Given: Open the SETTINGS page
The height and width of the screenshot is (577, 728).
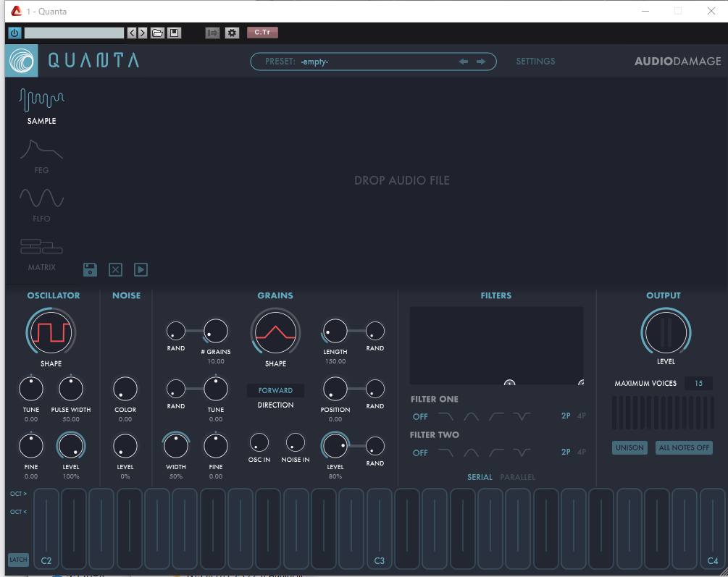Looking at the screenshot, I should click(x=535, y=62).
